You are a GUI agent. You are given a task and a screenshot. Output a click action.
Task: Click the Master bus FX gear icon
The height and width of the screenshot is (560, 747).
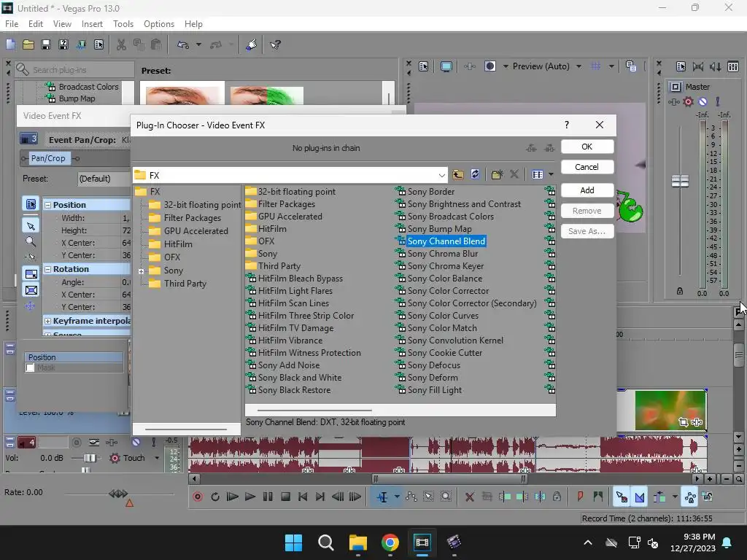(688, 101)
